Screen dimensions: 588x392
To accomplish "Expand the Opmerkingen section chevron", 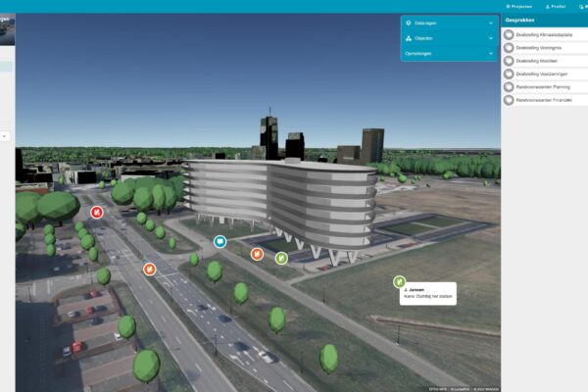I will pos(491,53).
